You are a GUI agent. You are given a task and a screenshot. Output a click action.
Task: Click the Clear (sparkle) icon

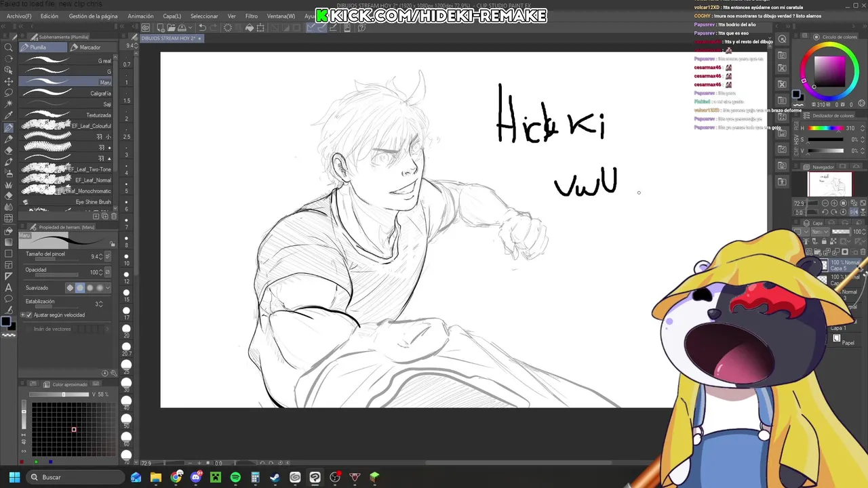(x=228, y=28)
